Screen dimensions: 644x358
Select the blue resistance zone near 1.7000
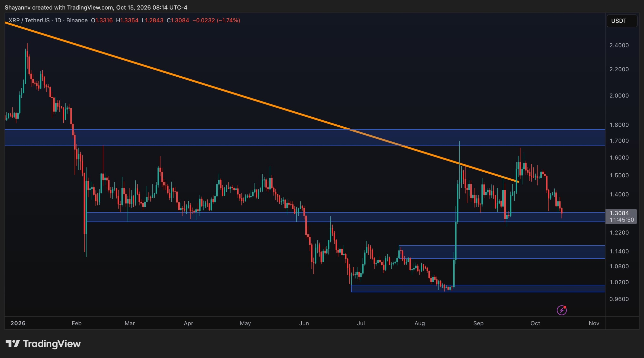[x=305, y=137]
